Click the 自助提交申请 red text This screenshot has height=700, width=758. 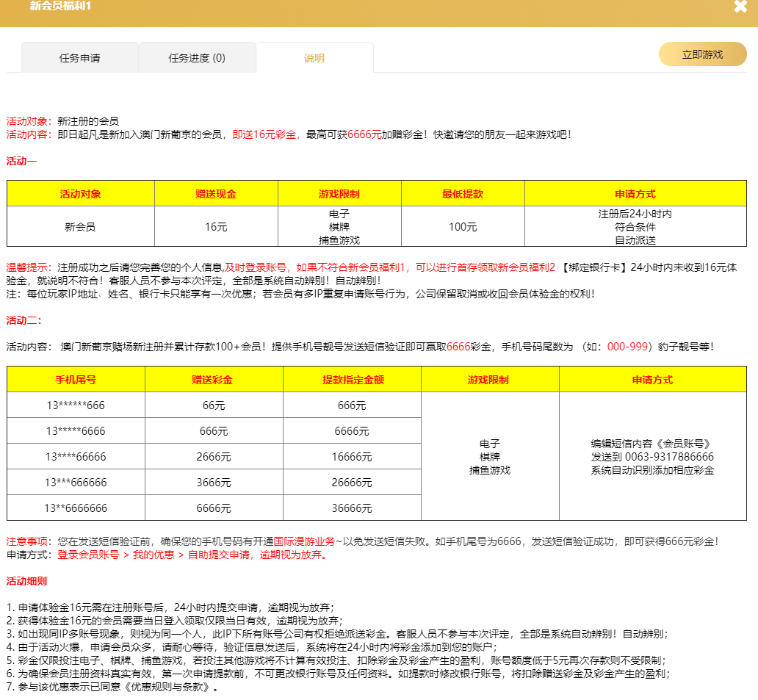[x=218, y=555]
